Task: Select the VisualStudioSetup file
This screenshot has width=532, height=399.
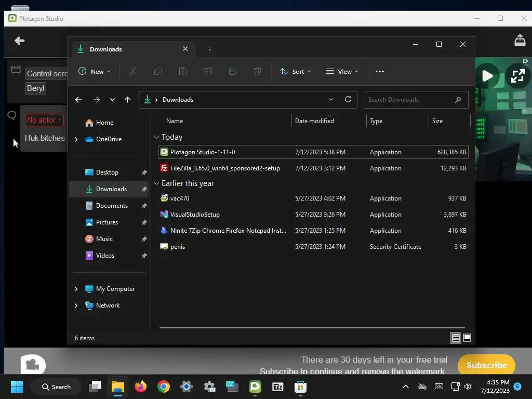Action: [x=313, y=215]
